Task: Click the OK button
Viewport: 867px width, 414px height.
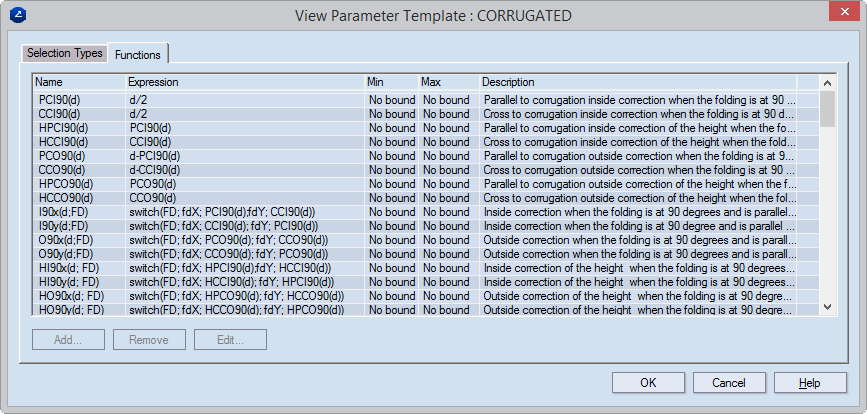Action: (x=648, y=383)
